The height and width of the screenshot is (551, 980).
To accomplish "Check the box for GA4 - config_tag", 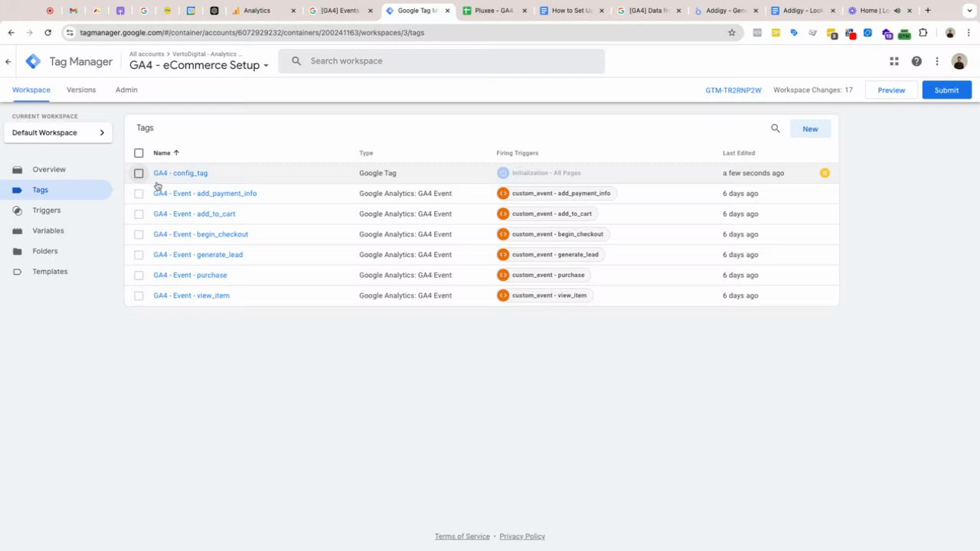I will (x=139, y=174).
